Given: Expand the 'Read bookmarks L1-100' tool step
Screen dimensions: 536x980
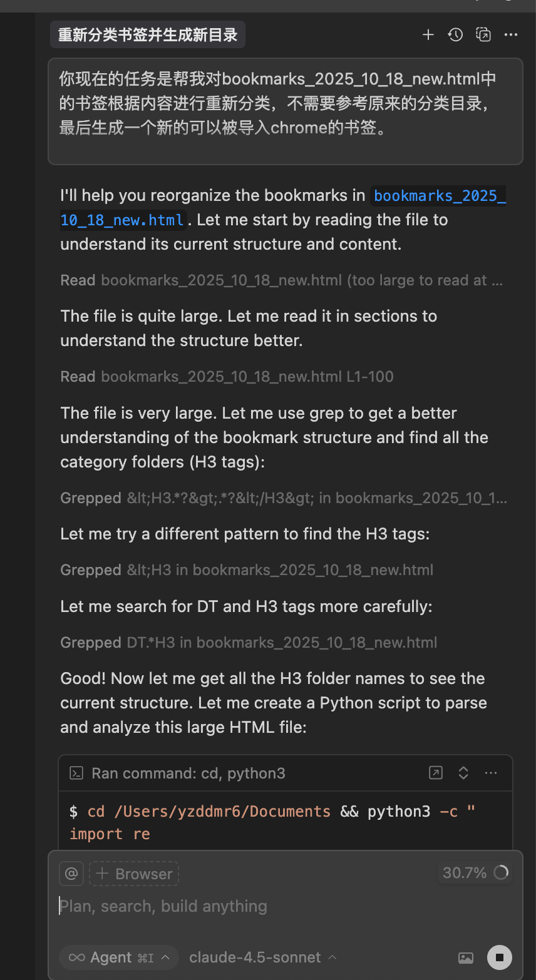Looking at the screenshot, I should [227, 377].
